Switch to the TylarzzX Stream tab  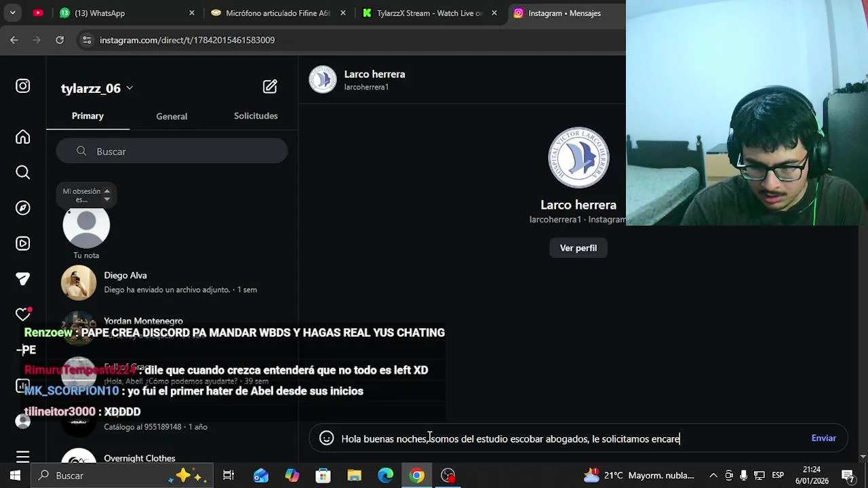coord(429,13)
